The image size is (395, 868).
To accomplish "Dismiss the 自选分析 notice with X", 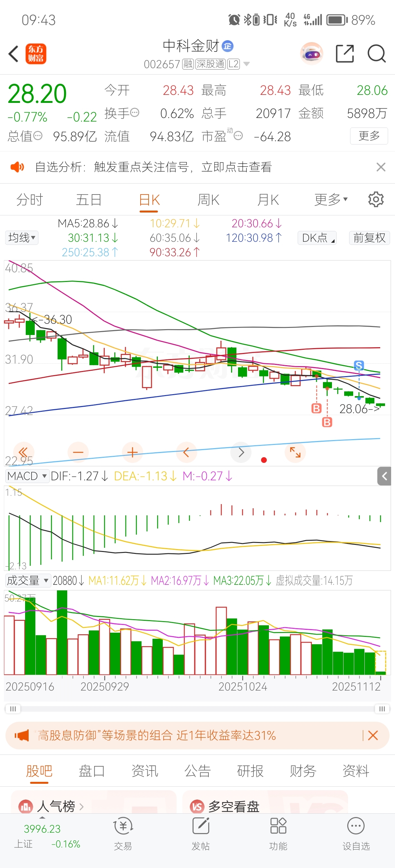I will click(x=381, y=167).
